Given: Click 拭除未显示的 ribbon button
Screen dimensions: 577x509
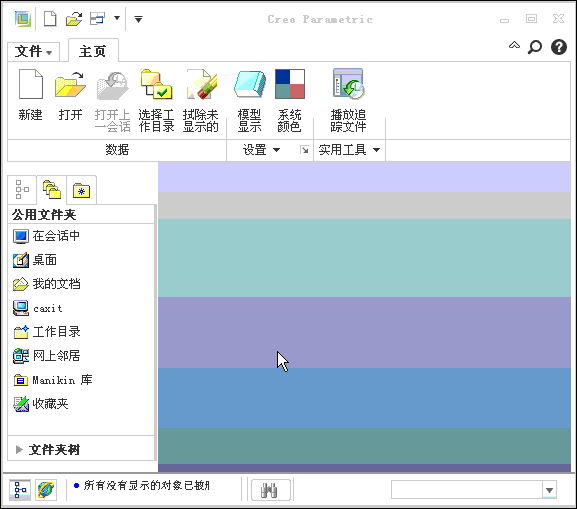Looking at the screenshot, I should point(201,101).
